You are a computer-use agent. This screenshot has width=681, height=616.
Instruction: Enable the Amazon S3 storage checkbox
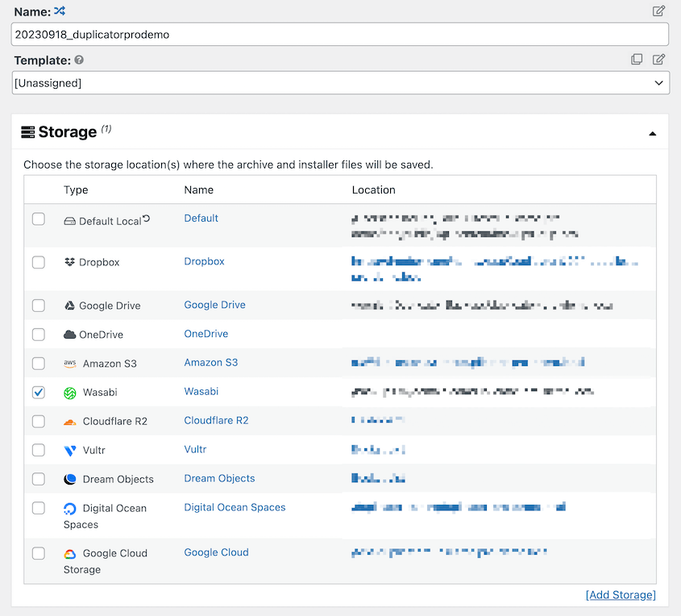tap(39, 363)
